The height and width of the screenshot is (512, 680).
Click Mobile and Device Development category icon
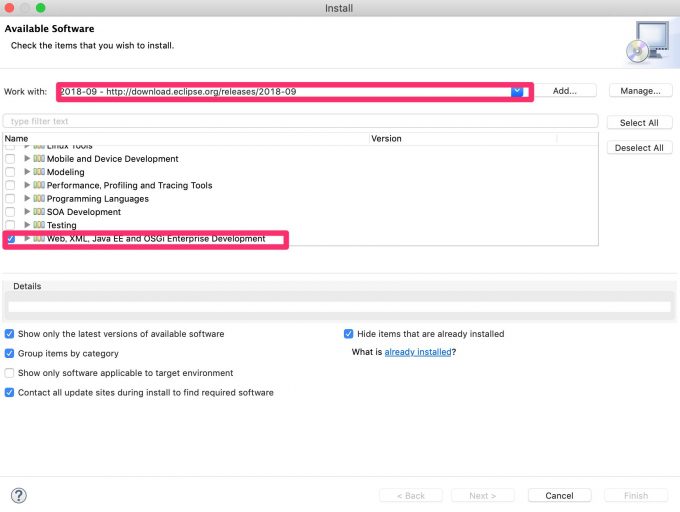coord(40,159)
